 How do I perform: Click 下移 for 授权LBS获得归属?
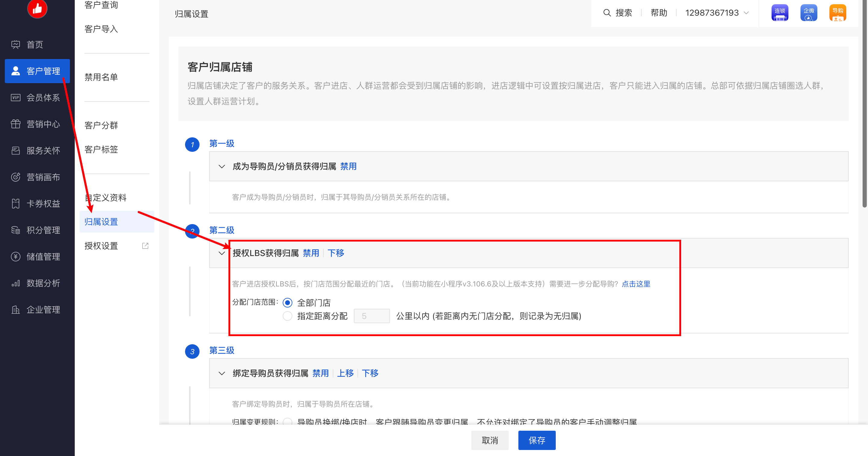[x=336, y=253]
